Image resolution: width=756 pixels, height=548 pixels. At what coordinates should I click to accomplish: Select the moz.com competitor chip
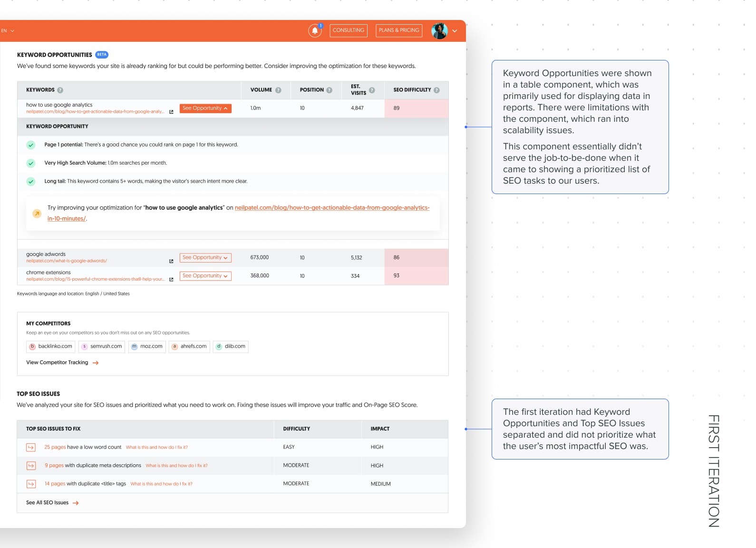(147, 346)
